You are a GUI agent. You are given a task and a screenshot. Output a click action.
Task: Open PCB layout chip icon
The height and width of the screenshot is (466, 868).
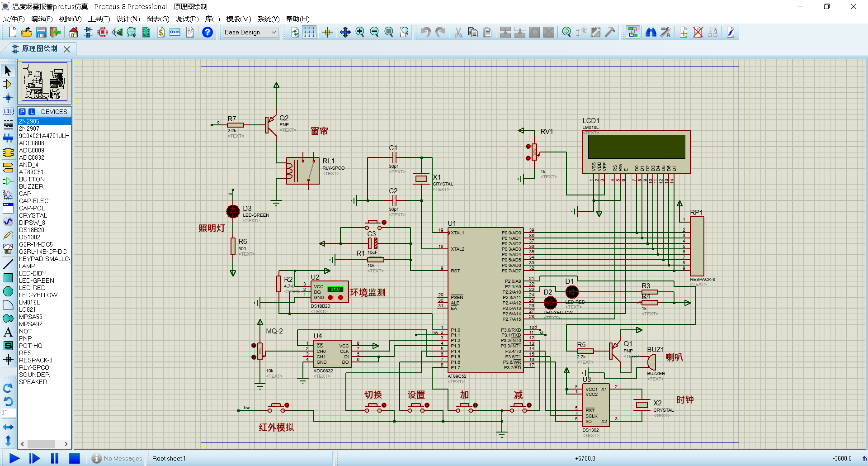pos(103,32)
